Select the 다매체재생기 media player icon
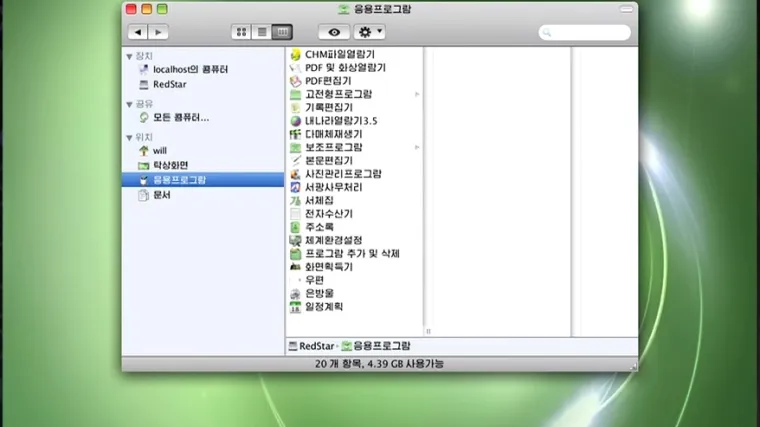Screen dimensions: 760x427 tap(295, 134)
